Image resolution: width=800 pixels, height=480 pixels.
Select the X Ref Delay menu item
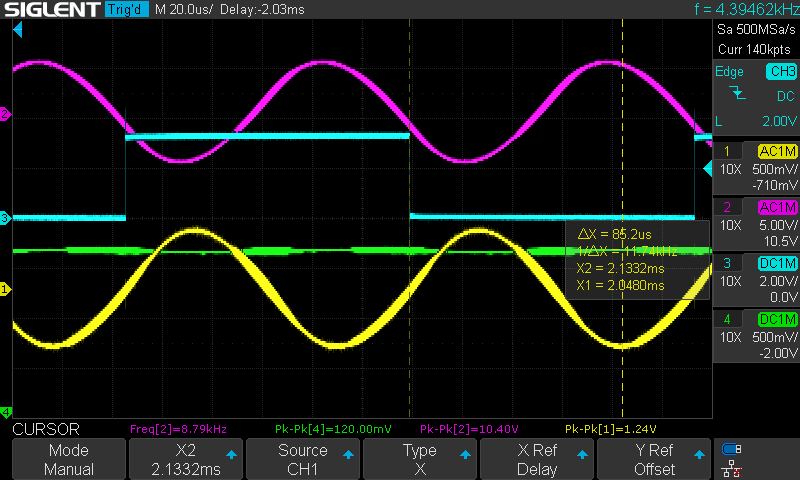[537, 460]
